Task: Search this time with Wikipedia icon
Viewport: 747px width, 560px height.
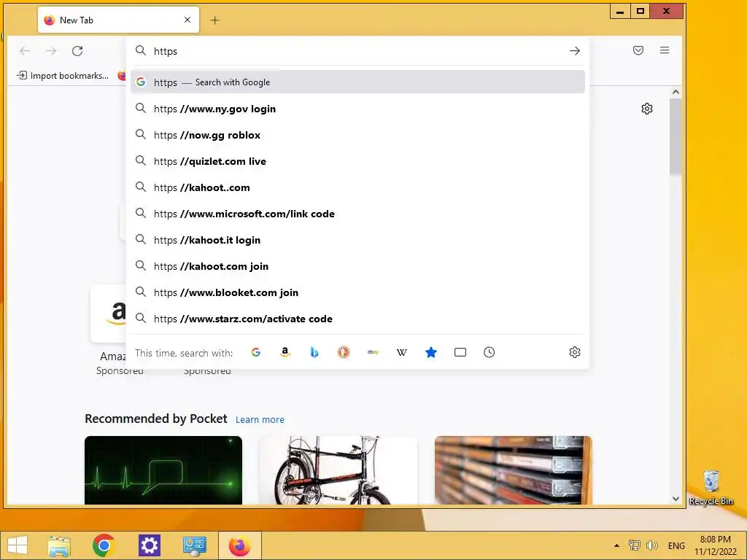Action: [402, 352]
